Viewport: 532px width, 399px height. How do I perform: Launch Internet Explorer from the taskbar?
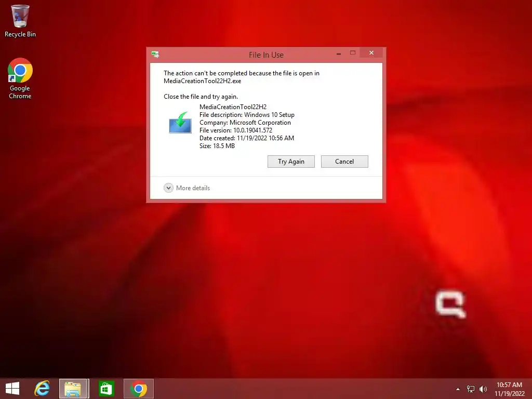[x=42, y=389]
